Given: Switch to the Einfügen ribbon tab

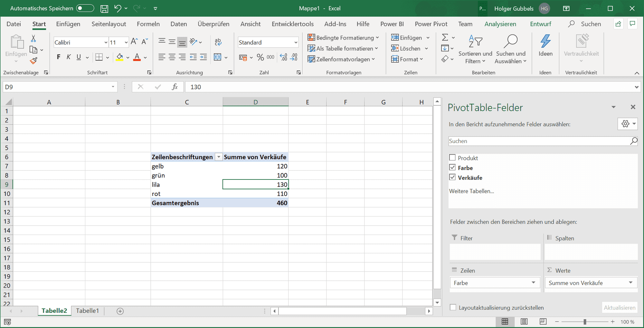Looking at the screenshot, I should click(68, 24).
